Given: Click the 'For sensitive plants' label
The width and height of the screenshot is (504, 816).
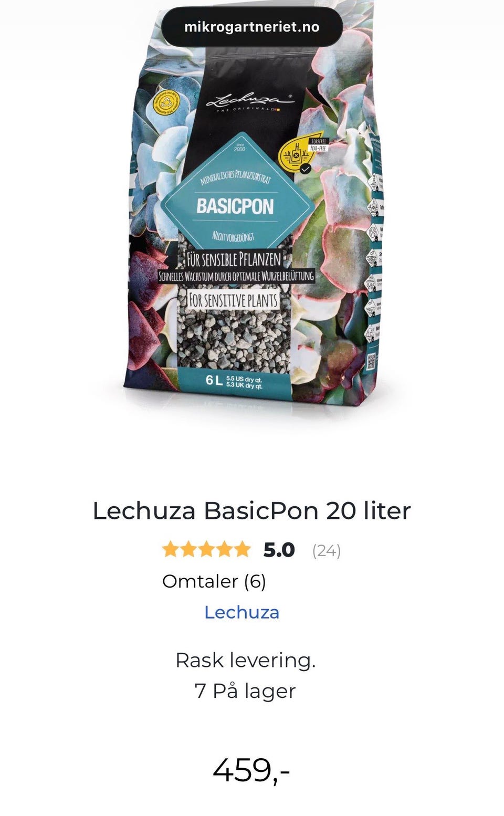Looking at the screenshot, I should [233, 300].
